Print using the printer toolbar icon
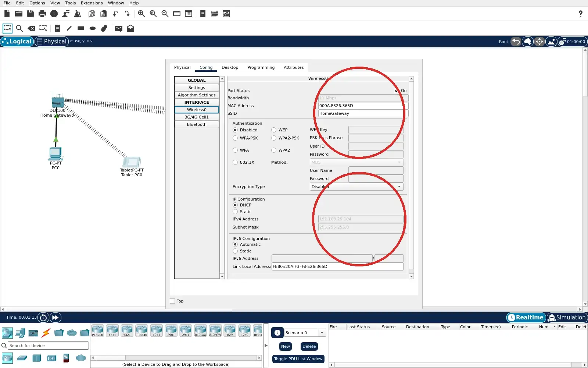This screenshot has height=368, width=588. pyautogui.click(x=42, y=14)
